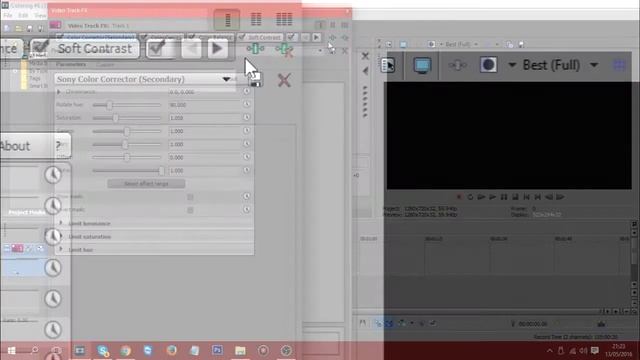
Task: Adjust the Rotate hue slider handle
Action: 109,105
